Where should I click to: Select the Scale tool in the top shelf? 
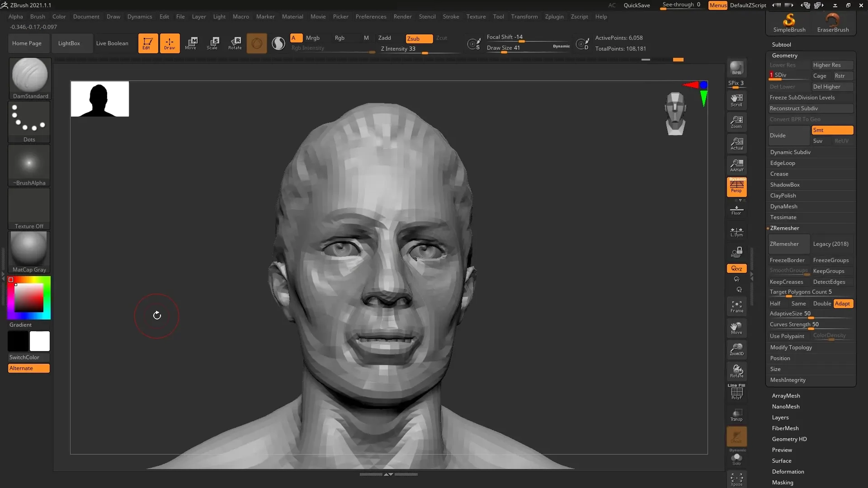click(x=212, y=43)
